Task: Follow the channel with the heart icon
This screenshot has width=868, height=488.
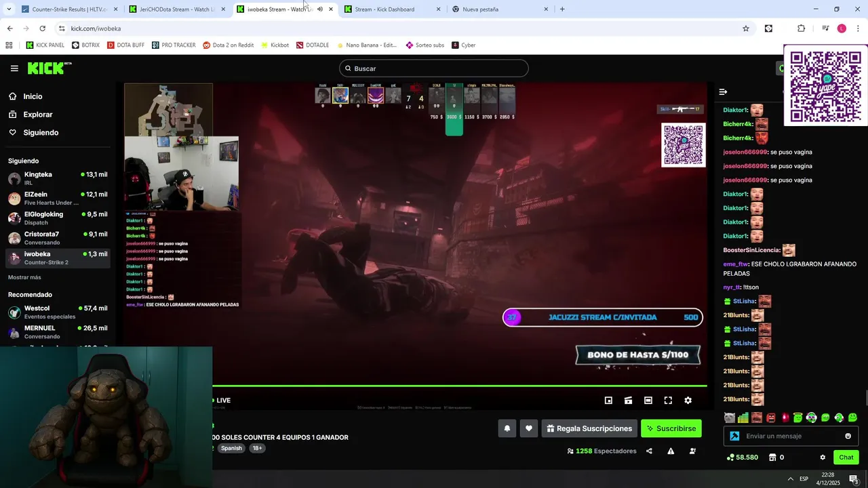Action: (529, 428)
